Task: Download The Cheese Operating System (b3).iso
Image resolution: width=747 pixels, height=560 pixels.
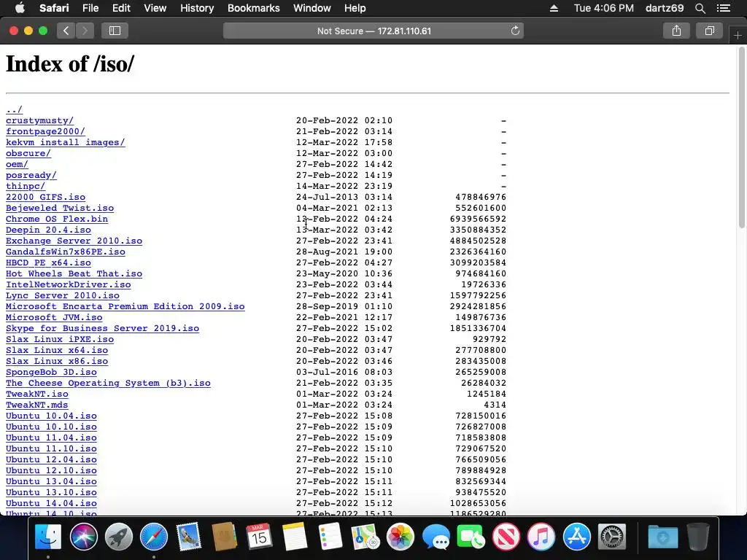Action: [x=108, y=384]
